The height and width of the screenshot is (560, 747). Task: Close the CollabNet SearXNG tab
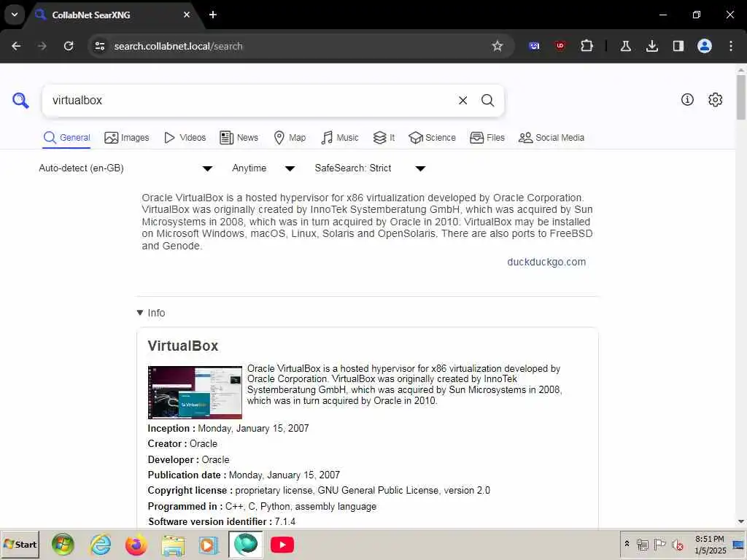click(187, 15)
